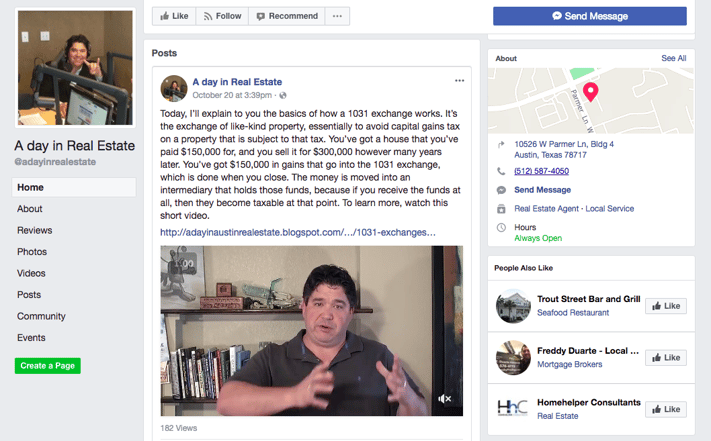Viewport: 711px width, 441px height.
Task: Unmute the video with the speaker icon
Action: pos(444,399)
